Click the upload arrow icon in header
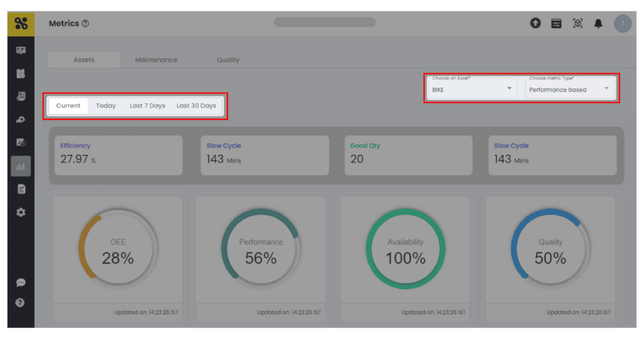The image size is (644, 340). [x=535, y=23]
